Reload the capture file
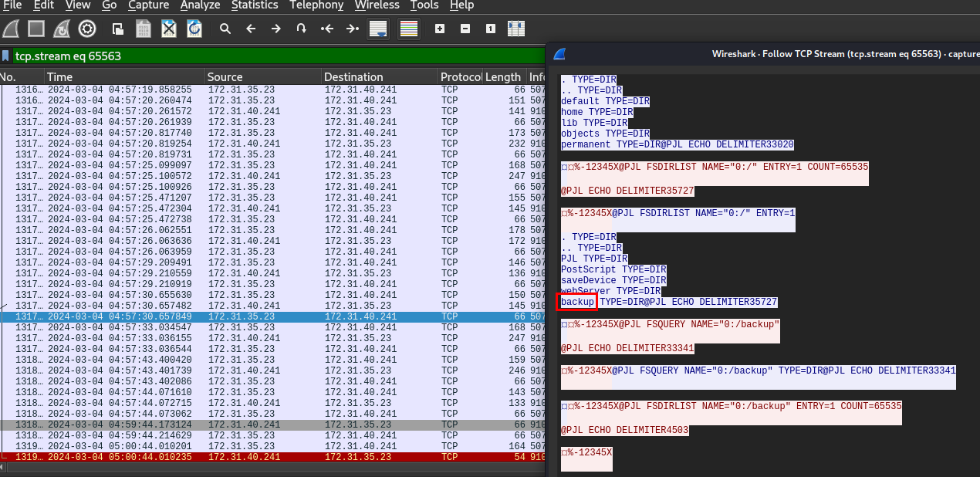The width and height of the screenshot is (980, 477). tap(194, 29)
